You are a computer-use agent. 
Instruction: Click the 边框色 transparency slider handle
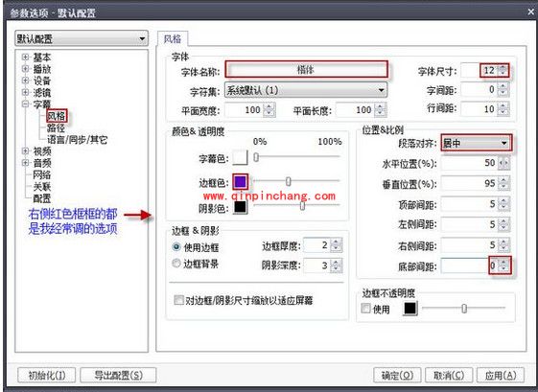coord(289,181)
